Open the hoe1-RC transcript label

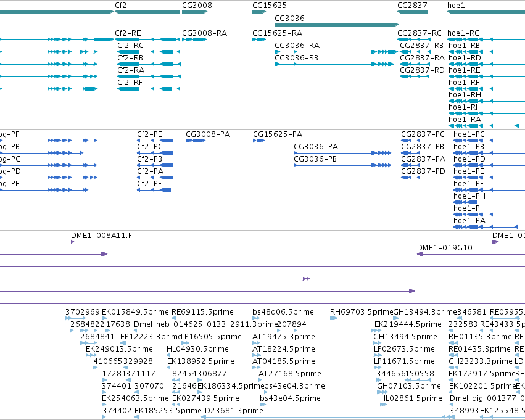[463, 33]
